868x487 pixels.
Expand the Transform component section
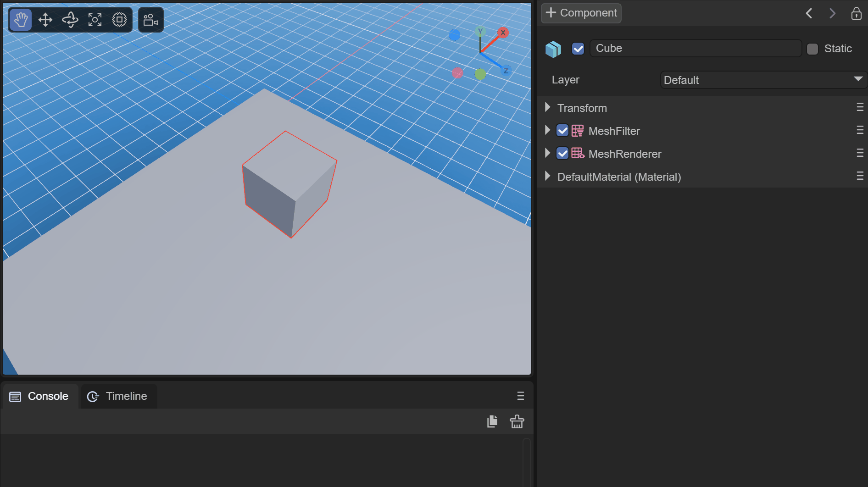click(x=547, y=108)
